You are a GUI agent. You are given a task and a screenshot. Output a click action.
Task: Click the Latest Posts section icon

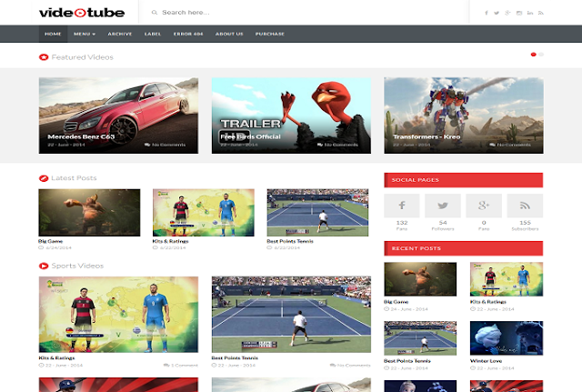[44, 178]
